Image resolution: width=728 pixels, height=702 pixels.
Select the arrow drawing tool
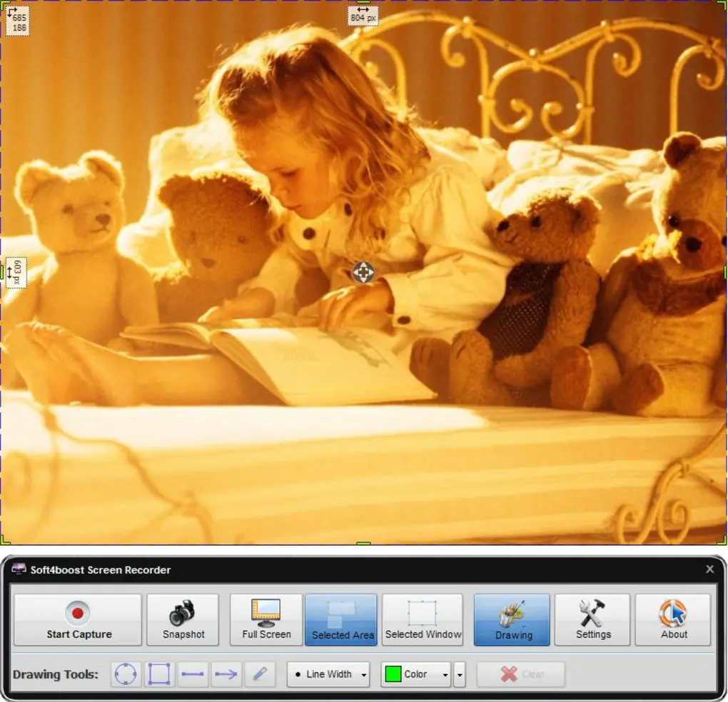click(x=227, y=674)
